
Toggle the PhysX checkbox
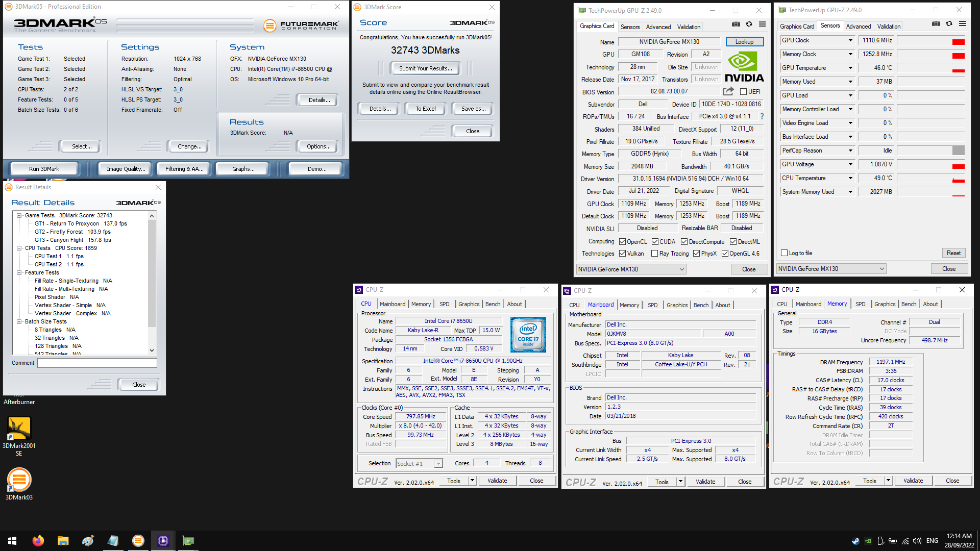click(x=696, y=254)
